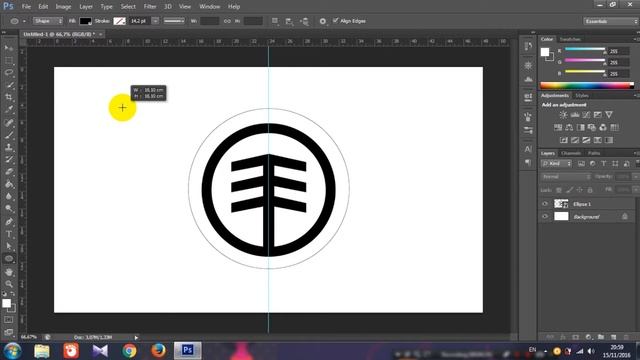Toggle pixel layer filter
This screenshot has width=640, height=360.
click(x=581, y=164)
